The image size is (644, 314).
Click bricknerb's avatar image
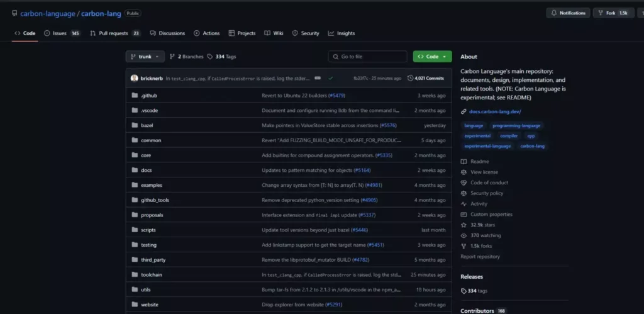click(135, 78)
